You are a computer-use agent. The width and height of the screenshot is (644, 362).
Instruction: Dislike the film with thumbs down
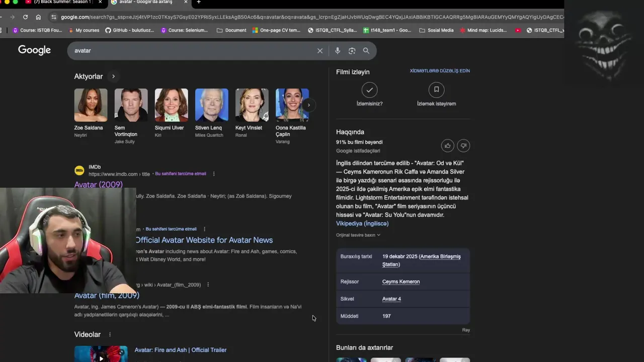(463, 146)
